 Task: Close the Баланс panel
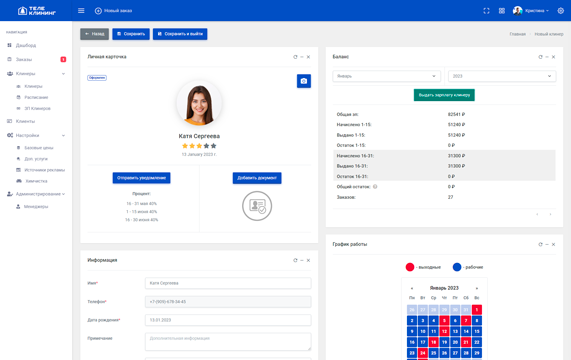554,57
